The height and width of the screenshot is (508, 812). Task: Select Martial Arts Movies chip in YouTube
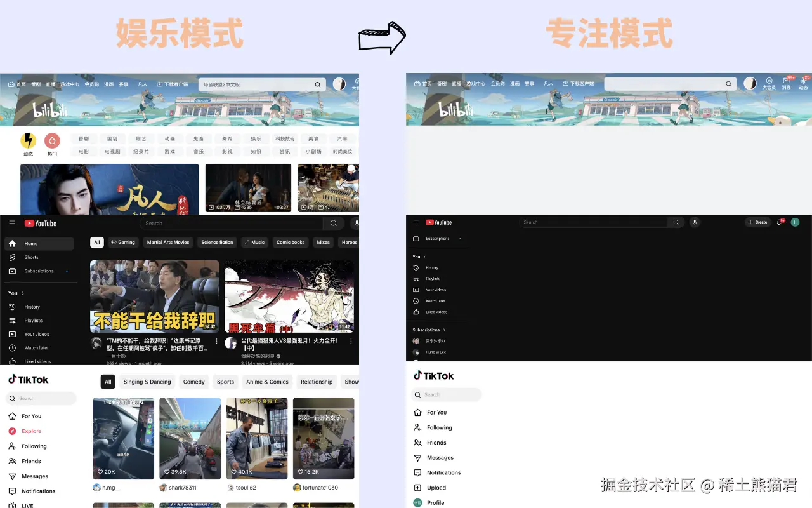(x=168, y=243)
